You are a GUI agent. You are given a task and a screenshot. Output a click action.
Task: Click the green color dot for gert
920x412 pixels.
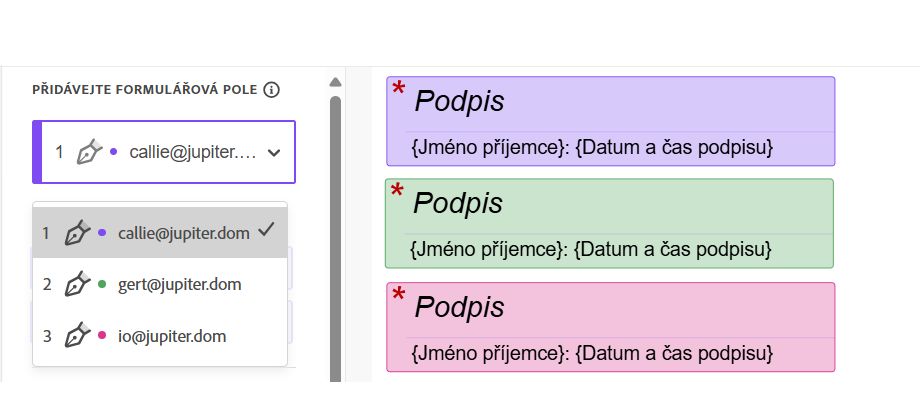tap(102, 285)
